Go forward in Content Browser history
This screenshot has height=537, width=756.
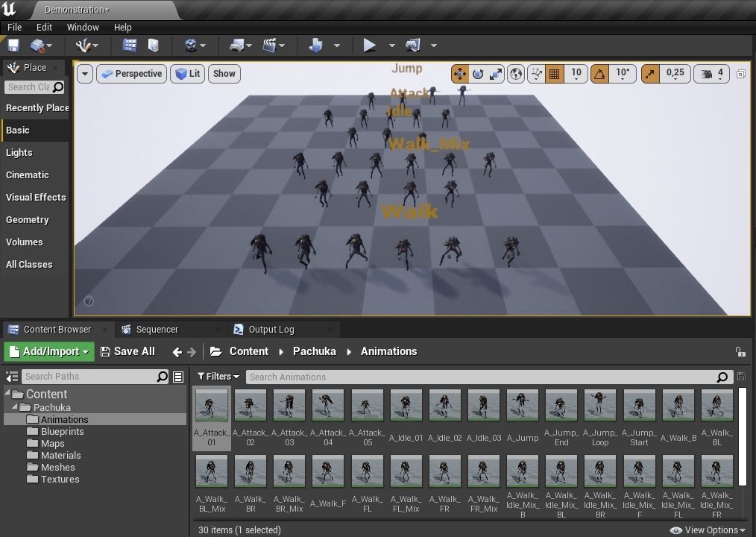pyautogui.click(x=192, y=353)
